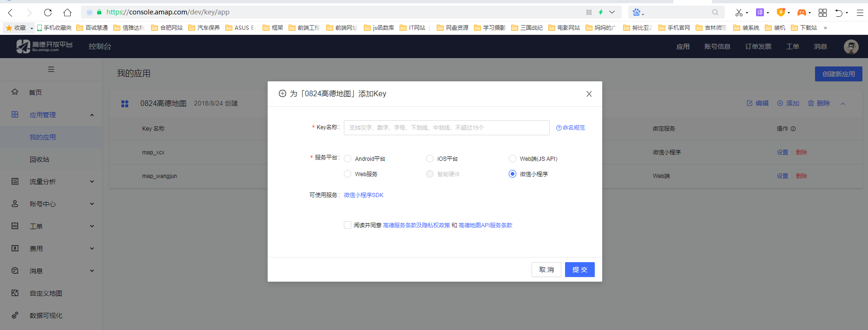
Task: Expand the 费用 sidebar section
Action: point(92,249)
